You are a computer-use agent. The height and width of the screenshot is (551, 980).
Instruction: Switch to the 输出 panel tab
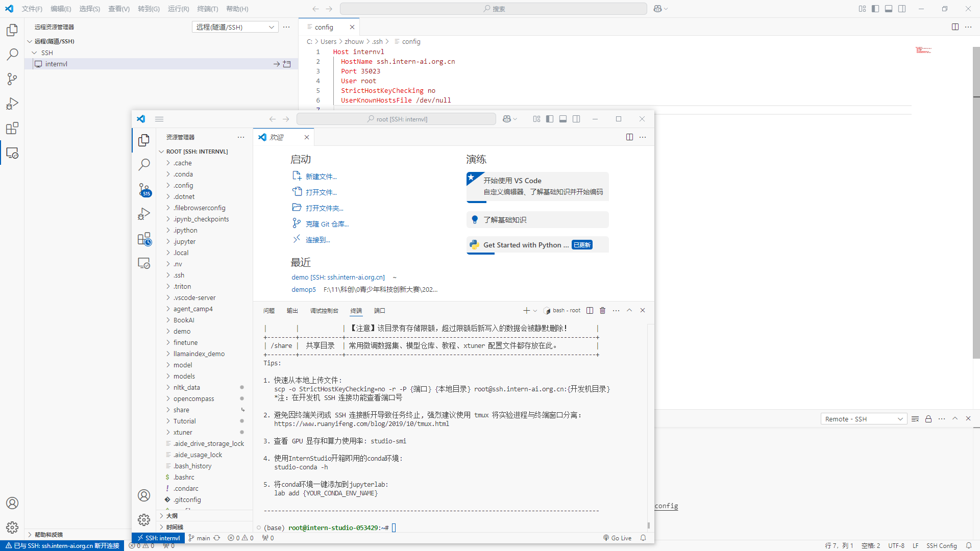(292, 311)
